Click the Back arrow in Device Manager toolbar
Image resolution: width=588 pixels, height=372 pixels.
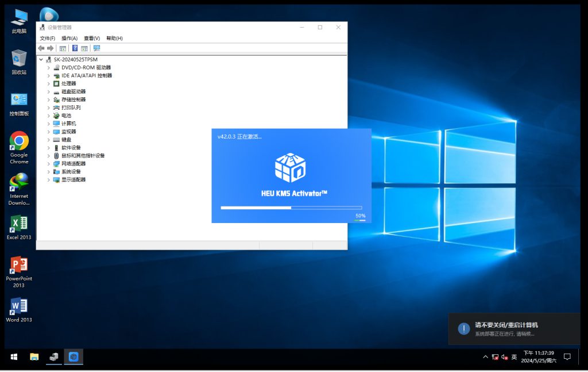click(41, 48)
